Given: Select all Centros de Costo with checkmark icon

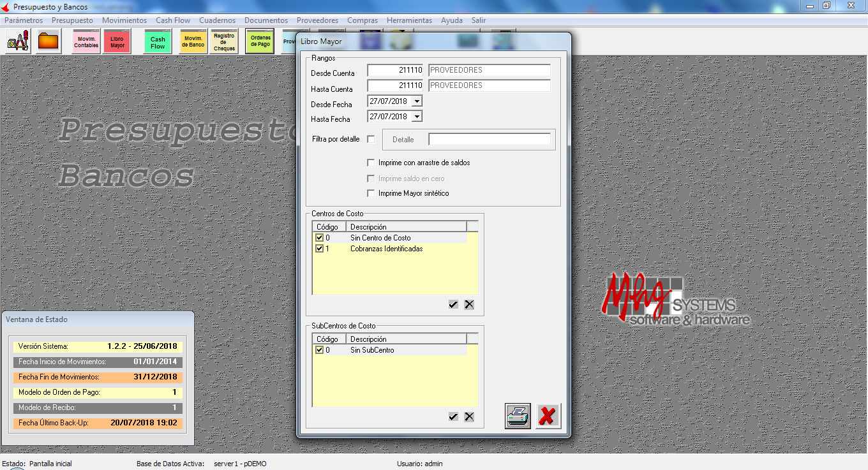Looking at the screenshot, I should point(453,305).
